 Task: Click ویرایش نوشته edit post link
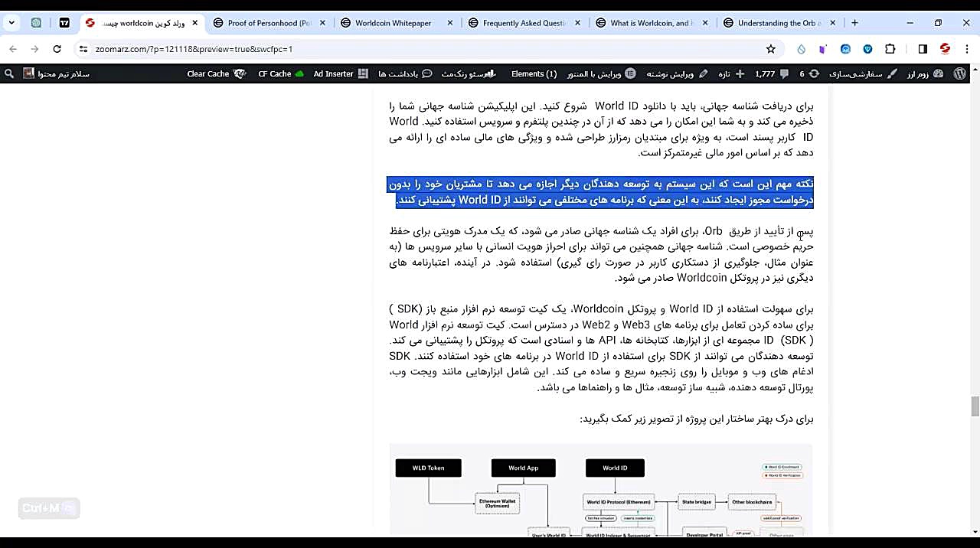coord(676,74)
